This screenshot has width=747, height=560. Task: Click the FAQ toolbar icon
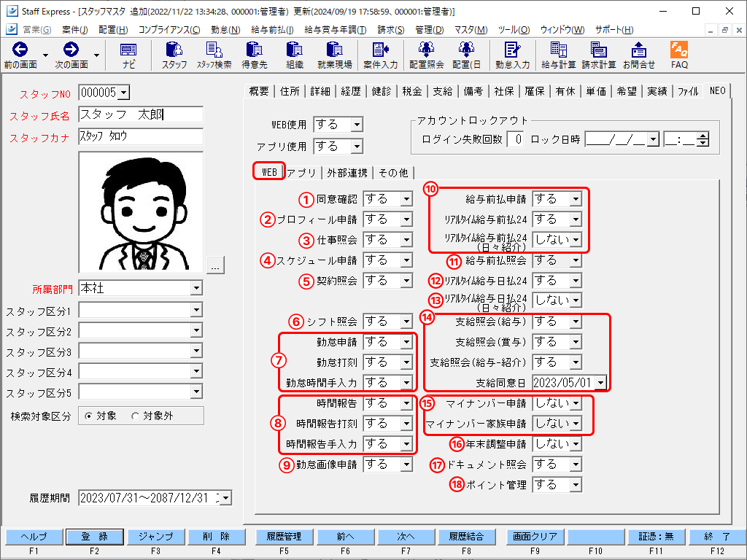coord(679,55)
